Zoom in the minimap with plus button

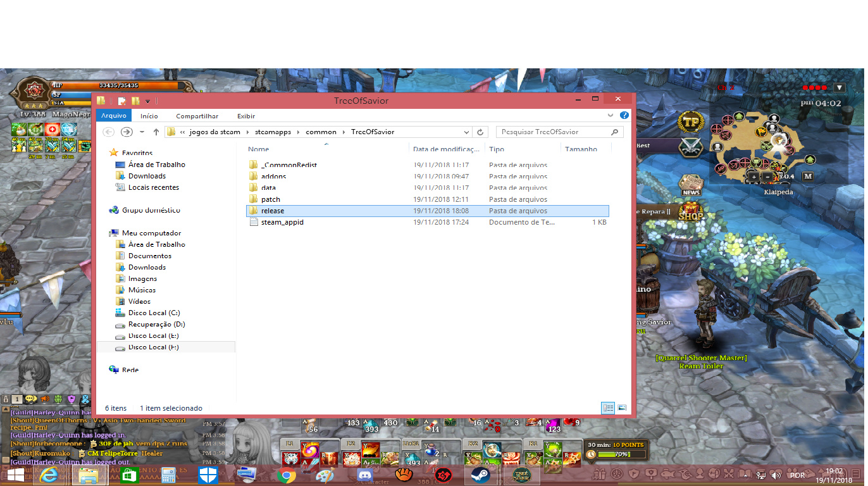pyautogui.click(x=753, y=177)
